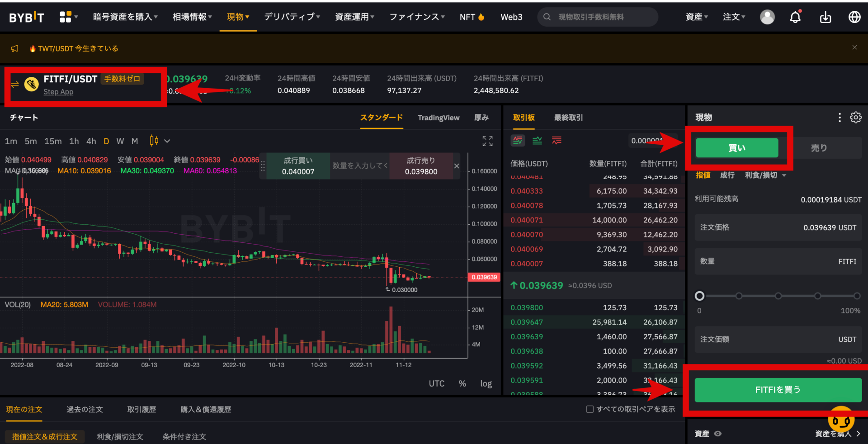The height and width of the screenshot is (444, 868).
Task: Open the Step App link
Action: click(x=58, y=92)
